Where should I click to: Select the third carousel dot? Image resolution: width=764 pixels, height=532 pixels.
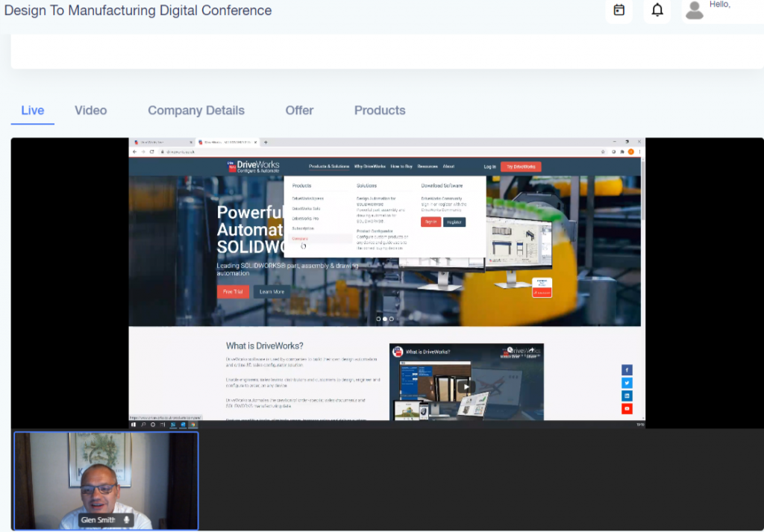click(x=391, y=319)
